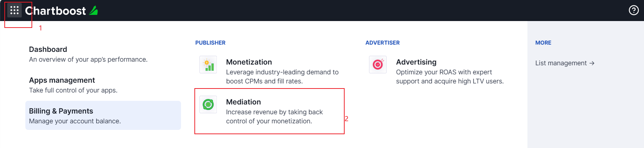Choose the Mediation title
The width and height of the screenshot is (644, 148).
[244, 102]
